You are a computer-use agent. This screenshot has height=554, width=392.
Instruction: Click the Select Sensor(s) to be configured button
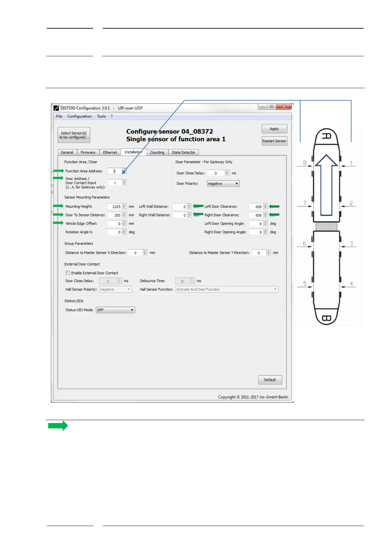74,135
